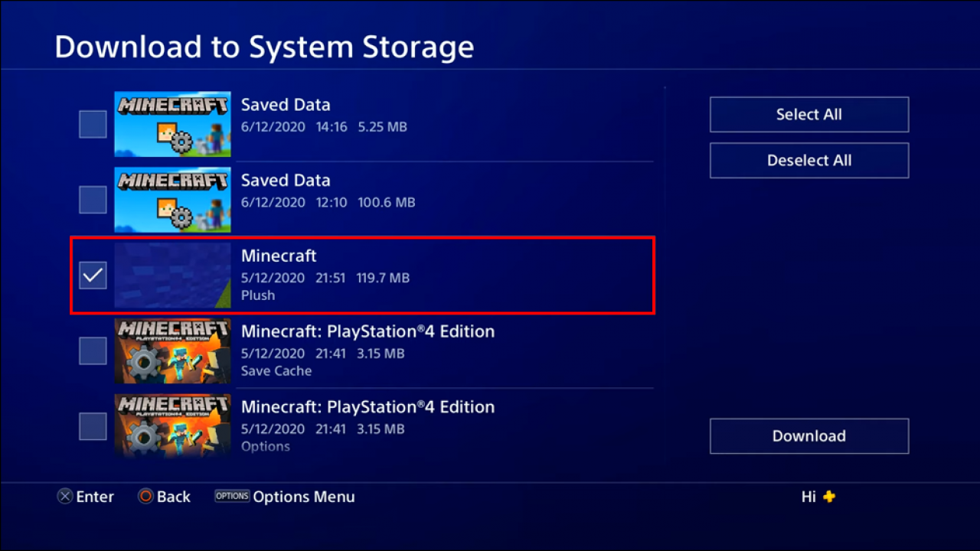Click the Minecraft Plush save thumbnail

172,275
